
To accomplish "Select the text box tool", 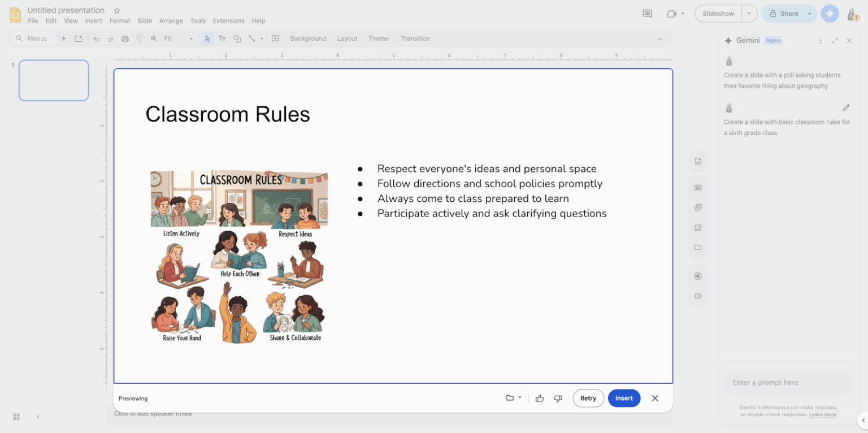I will pyautogui.click(x=222, y=38).
